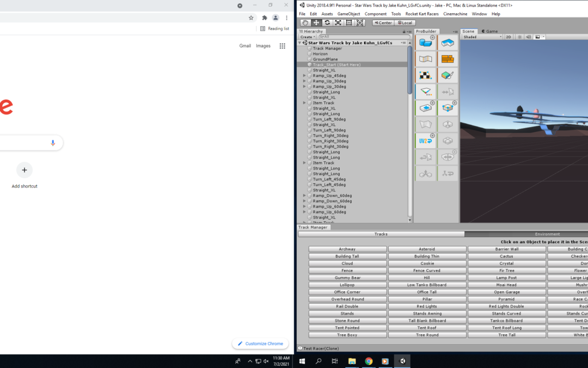This screenshot has height=368, width=588.
Task: Open Windows Start menu
Action: 302,361
